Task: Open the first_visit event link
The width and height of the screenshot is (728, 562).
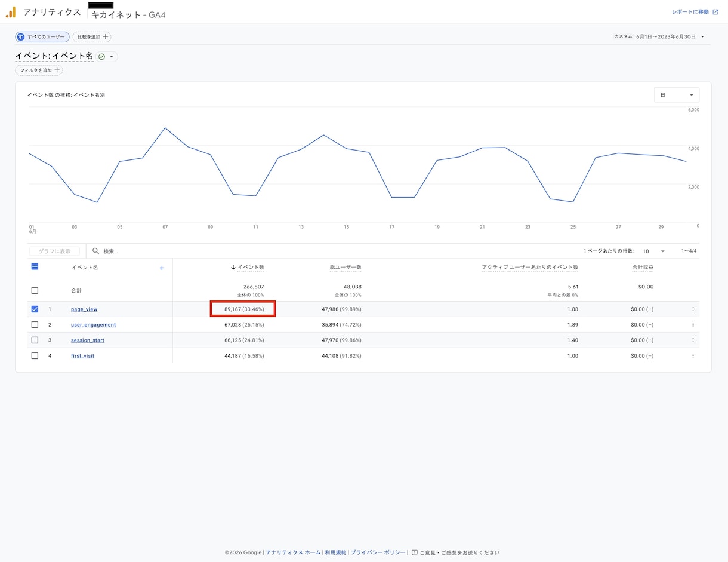Action: click(83, 356)
